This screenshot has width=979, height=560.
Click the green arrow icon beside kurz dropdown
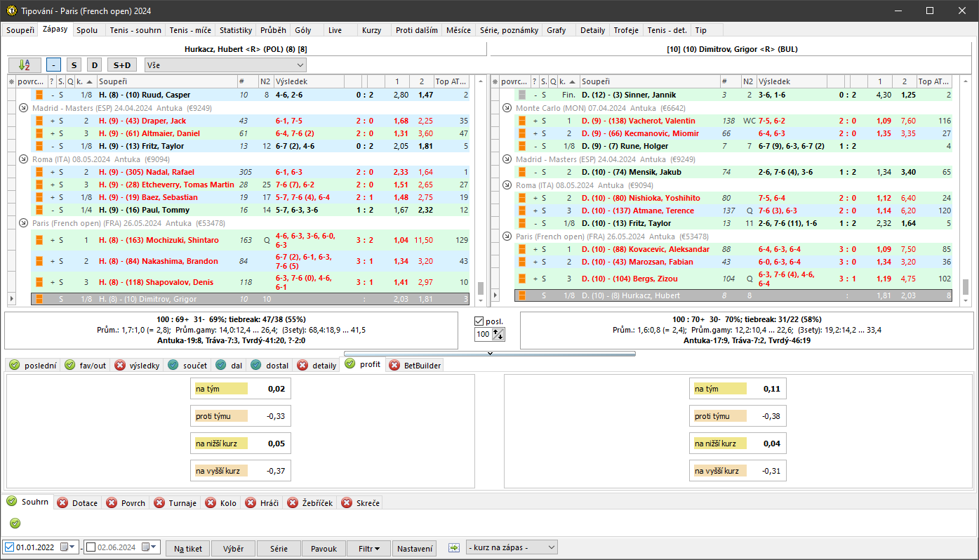point(453,547)
